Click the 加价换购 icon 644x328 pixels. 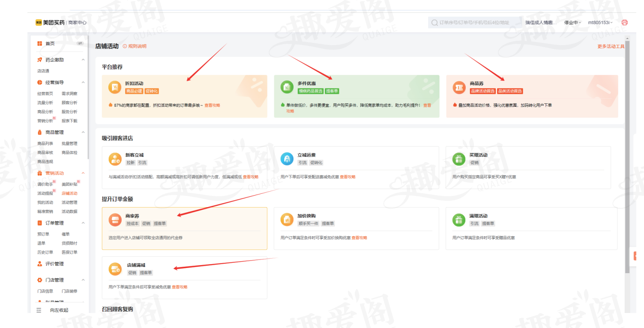click(287, 220)
